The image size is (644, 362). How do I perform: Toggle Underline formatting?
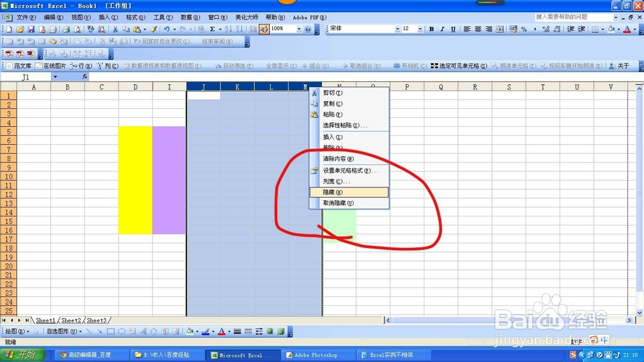coord(453,29)
